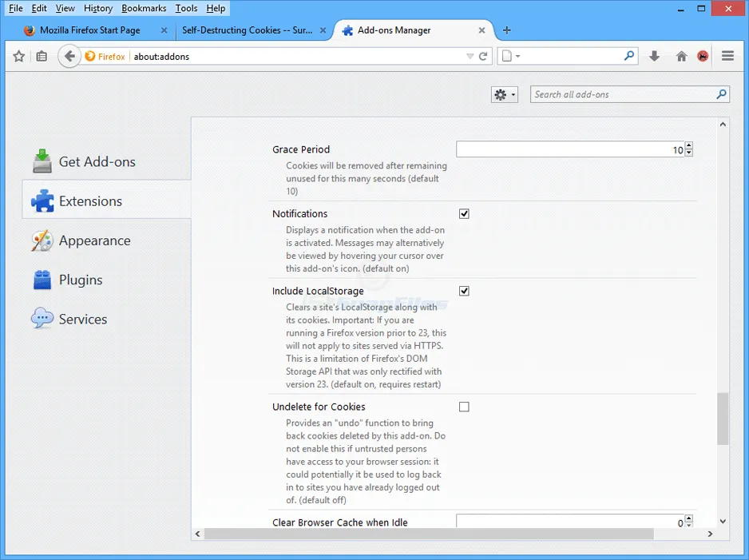The width and height of the screenshot is (749, 560).
Task: Click the Grace Period number field
Action: [570, 149]
